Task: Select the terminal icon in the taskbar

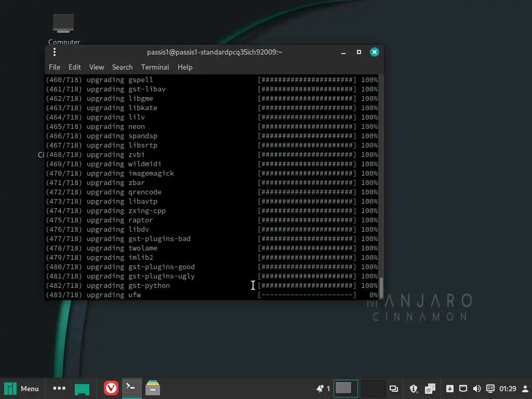Action: (131, 388)
